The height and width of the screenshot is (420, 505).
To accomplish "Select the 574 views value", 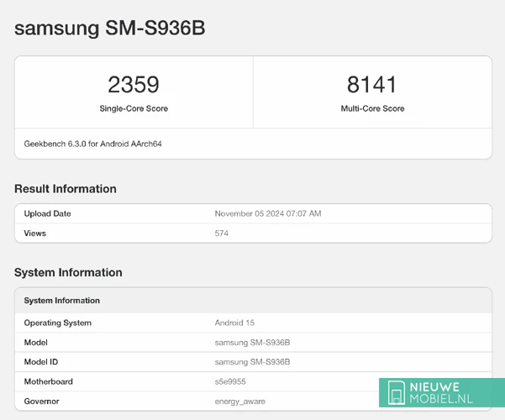I will [222, 234].
